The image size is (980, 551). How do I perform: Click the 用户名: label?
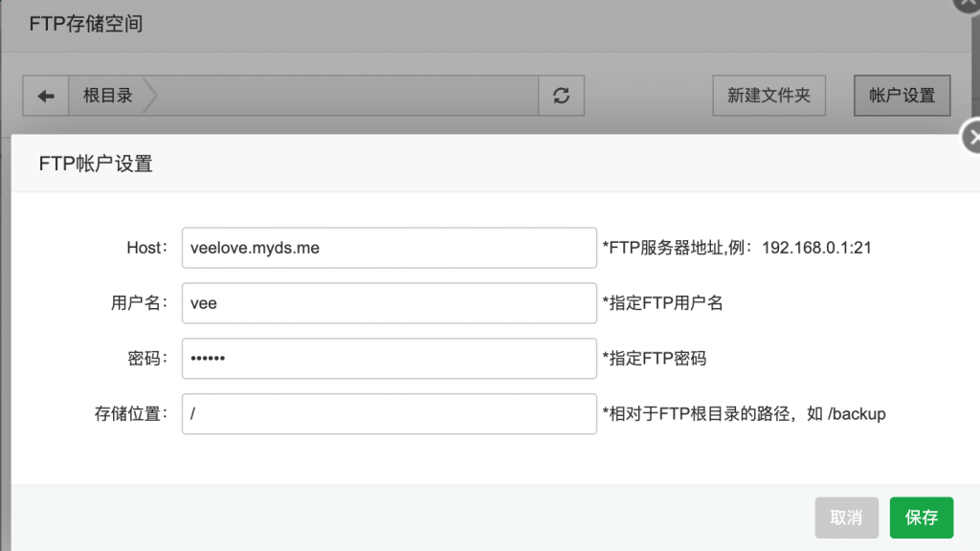pyautogui.click(x=140, y=303)
